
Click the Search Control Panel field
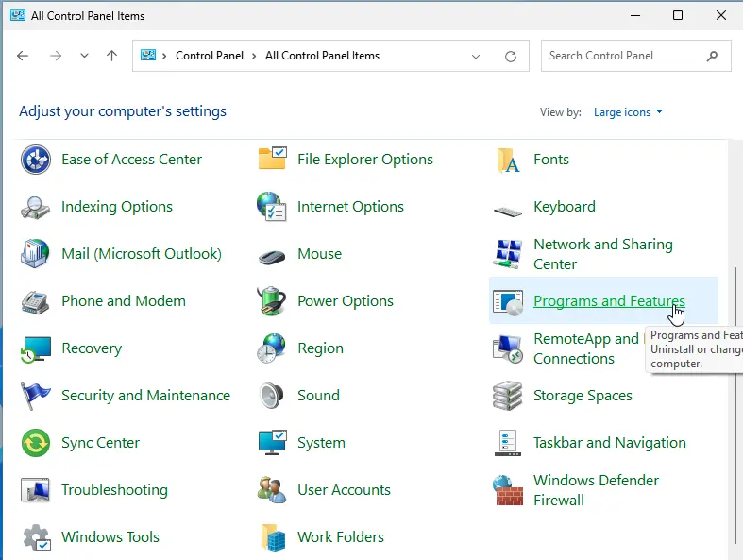(x=623, y=56)
